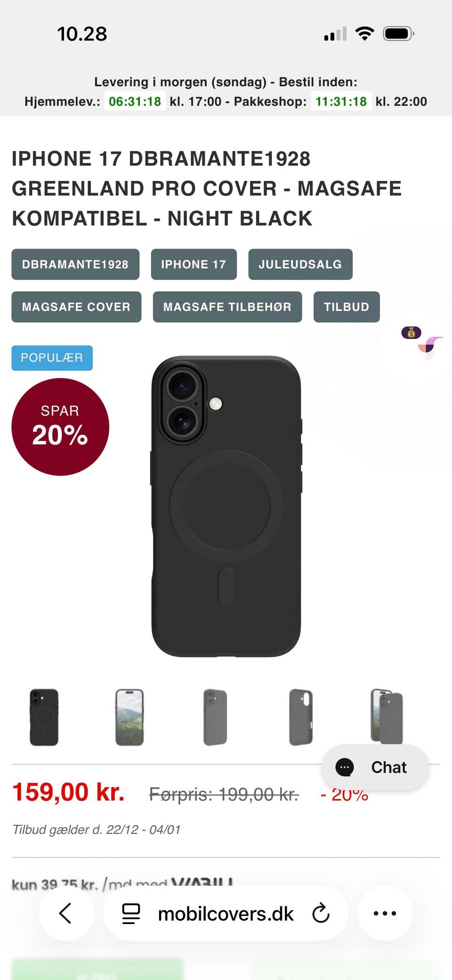Tap the cellular signal bars

(x=335, y=33)
